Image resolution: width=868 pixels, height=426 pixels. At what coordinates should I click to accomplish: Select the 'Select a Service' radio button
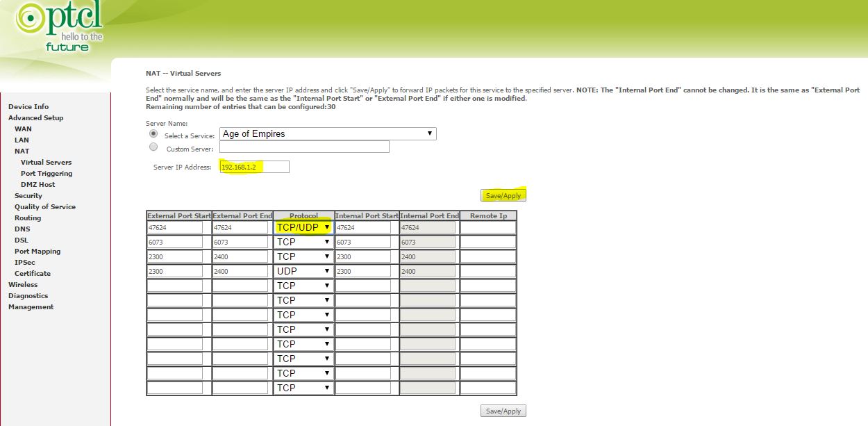point(153,134)
